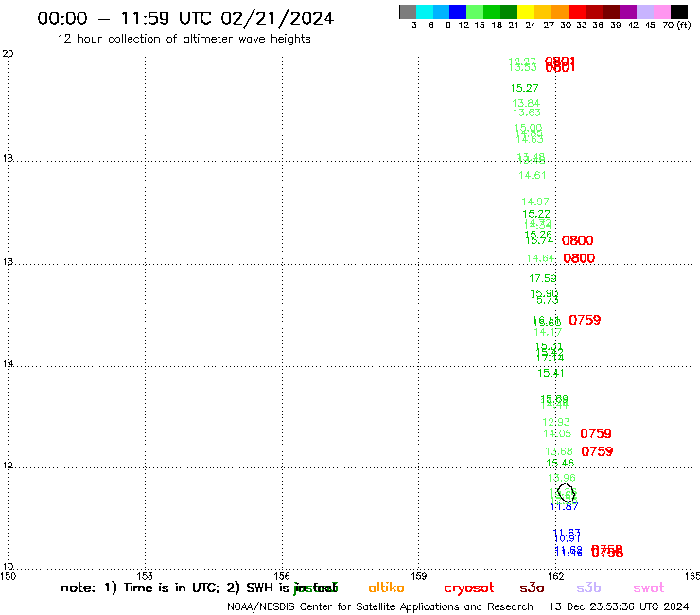Click the 0800 timestamp beside 14.64
Image resolution: width=700 pixels, height=615 pixels.
click(x=579, y=258)
